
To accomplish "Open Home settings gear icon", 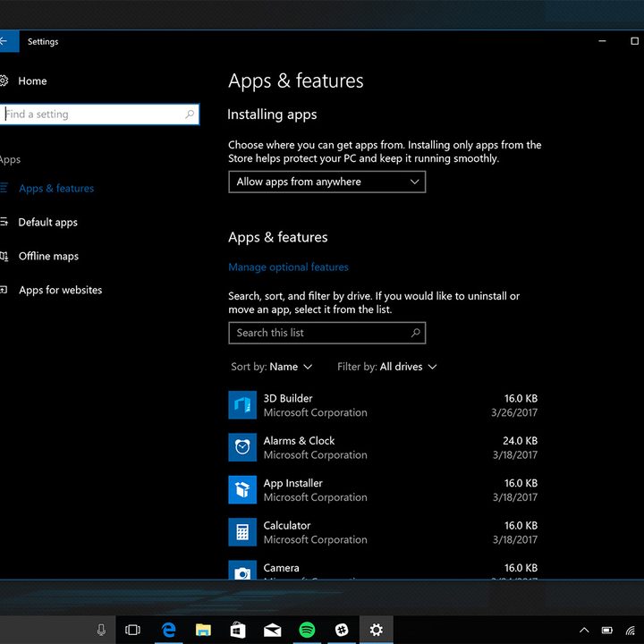I will pyautogui.click(x=4, y=80).
